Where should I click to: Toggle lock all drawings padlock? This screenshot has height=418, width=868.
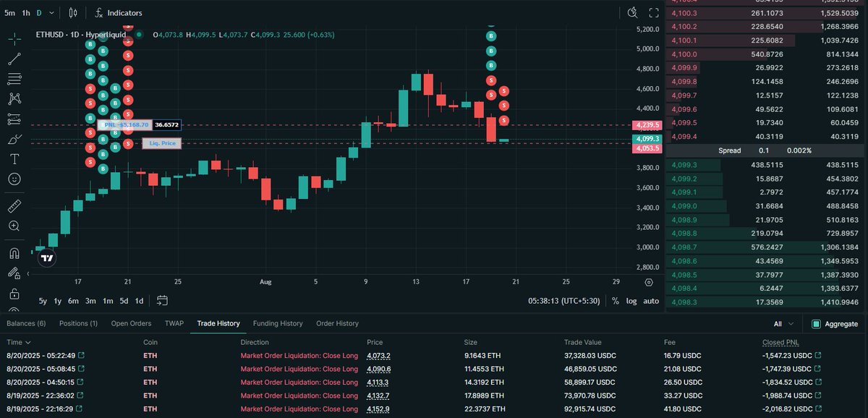click(14, 294)
